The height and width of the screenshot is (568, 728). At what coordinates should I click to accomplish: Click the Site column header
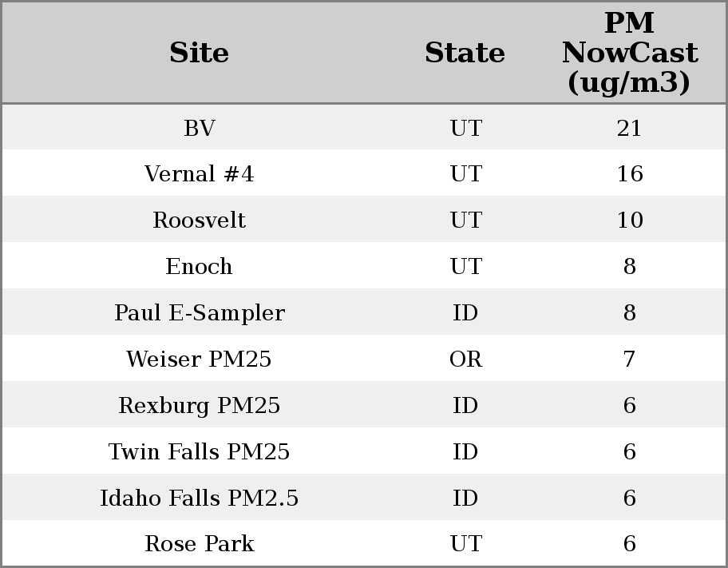(199, 54)
